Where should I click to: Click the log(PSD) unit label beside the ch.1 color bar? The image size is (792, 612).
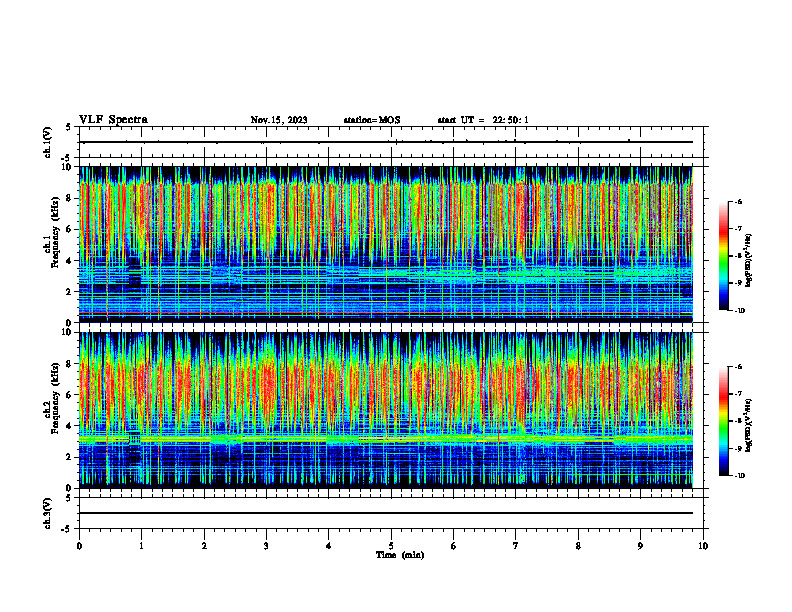(x=750, y=261)
